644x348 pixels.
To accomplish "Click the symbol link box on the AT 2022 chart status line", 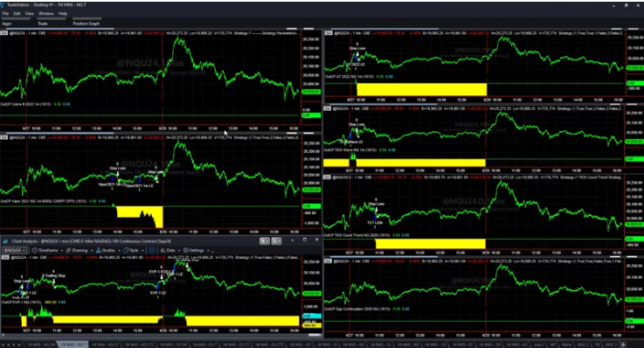I will 329,33.
